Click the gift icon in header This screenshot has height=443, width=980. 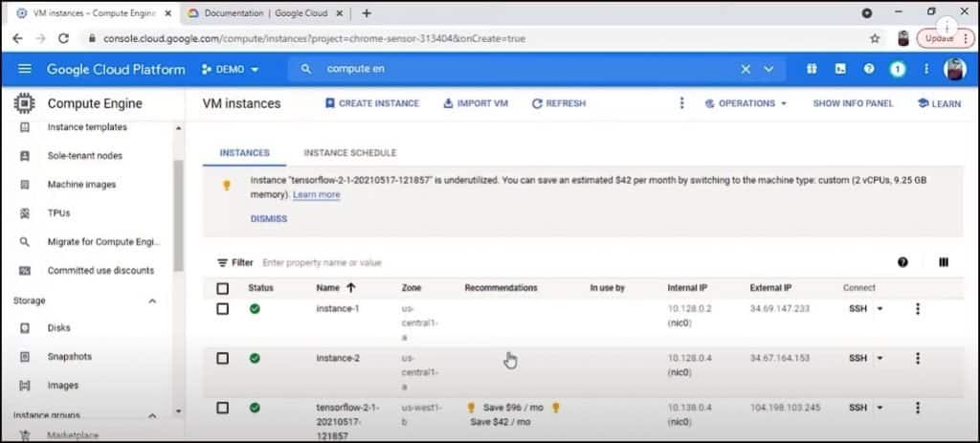[812, 69]
